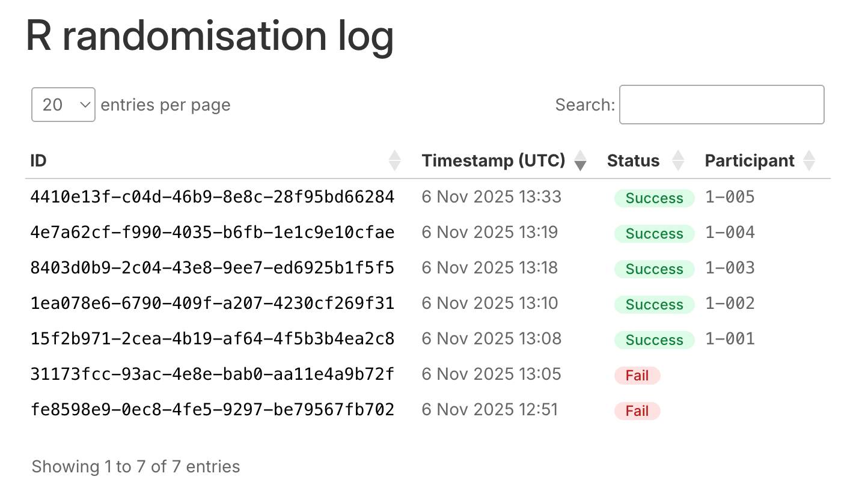Screen dimensions: 868x500
Task: Click the Success badge for 1-002
Action: click(x=654, y=305)
